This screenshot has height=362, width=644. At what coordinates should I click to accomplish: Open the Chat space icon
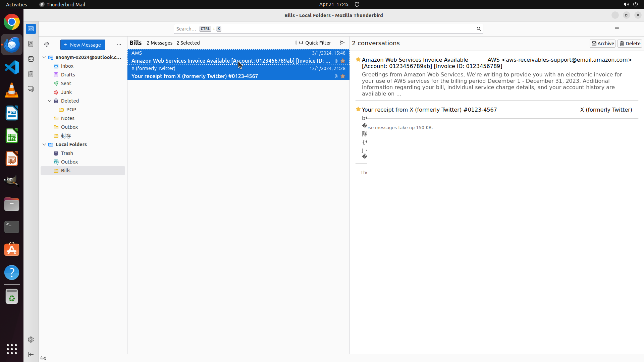[31, 89]
